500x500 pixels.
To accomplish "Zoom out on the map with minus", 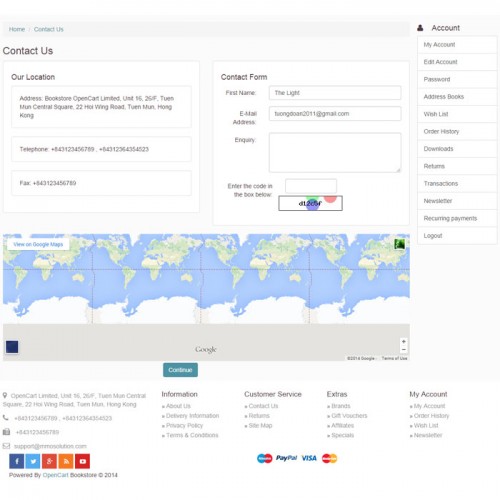I will pyautogui.click(x=404, y=349).
